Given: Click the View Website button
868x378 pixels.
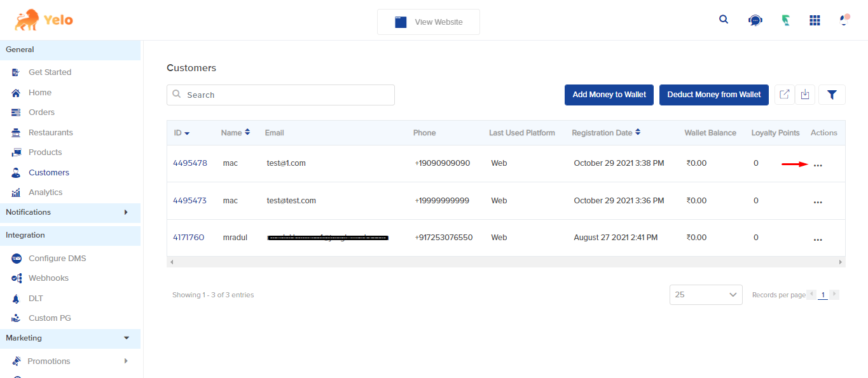Looking at the screenshot, I should 429,22.
